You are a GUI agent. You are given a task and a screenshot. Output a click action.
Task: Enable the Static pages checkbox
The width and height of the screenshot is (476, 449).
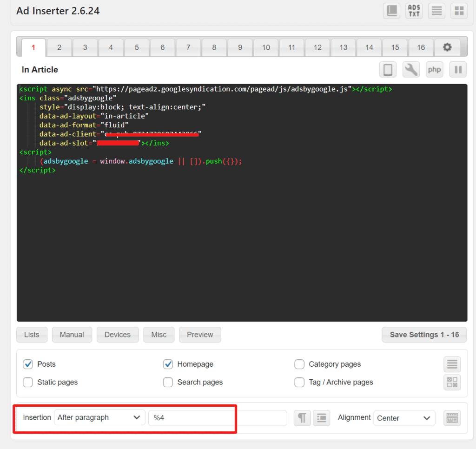[28, 382]
